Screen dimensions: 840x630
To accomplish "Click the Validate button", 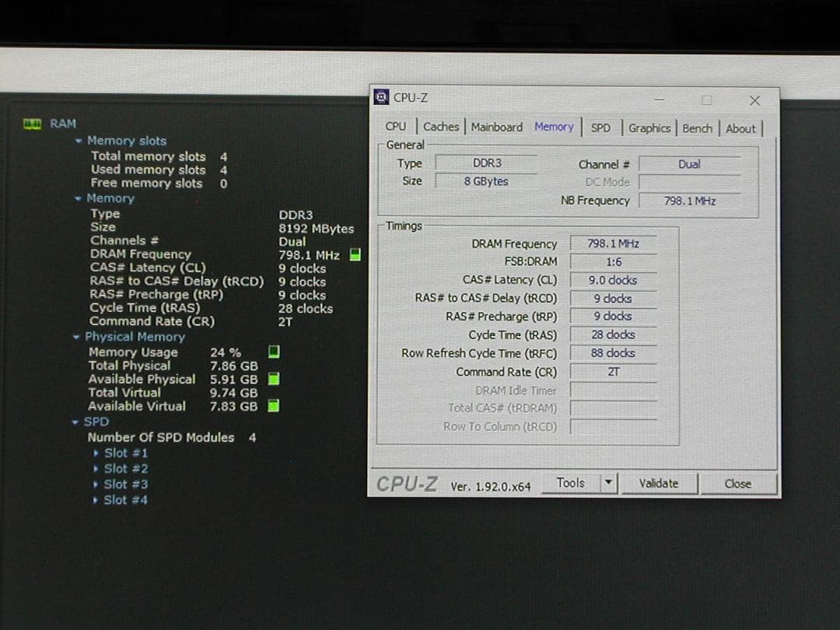I will 658,483.
